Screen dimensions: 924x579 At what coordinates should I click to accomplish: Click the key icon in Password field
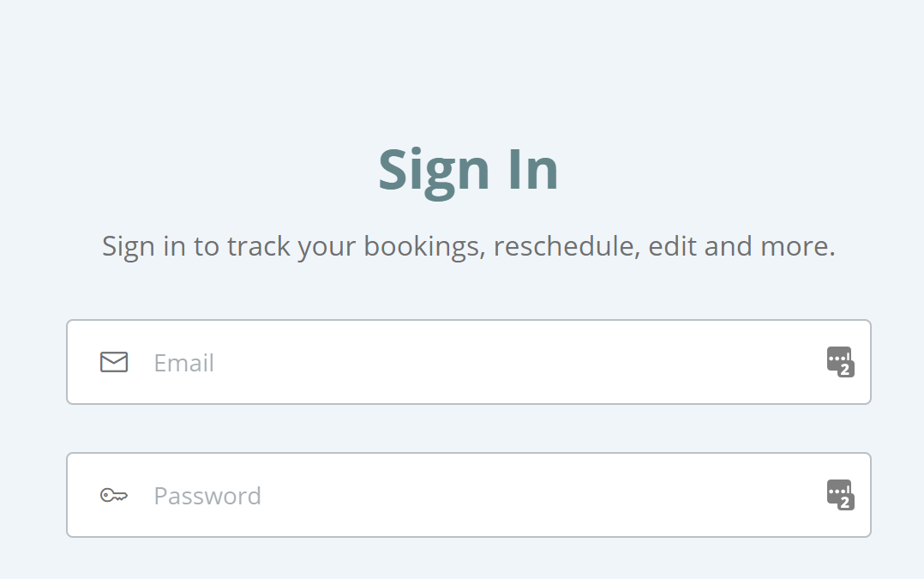[x=114, y=495]
